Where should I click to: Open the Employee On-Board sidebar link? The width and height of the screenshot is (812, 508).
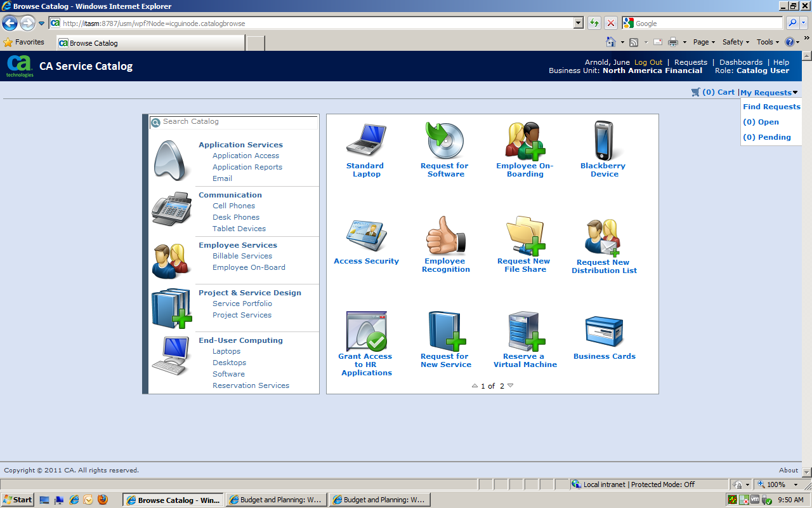tap(249, 267)
